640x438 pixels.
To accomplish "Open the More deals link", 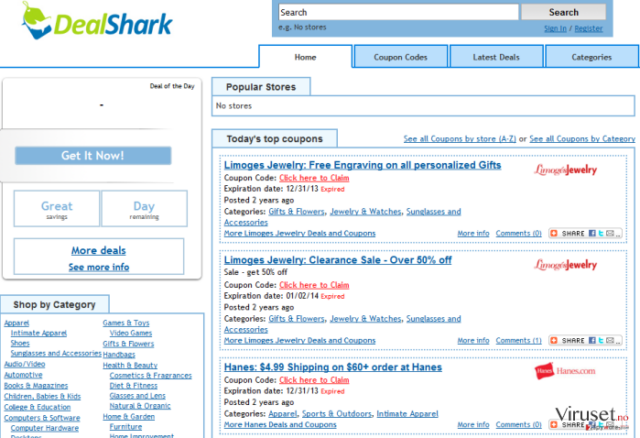I will coord(99,250).
